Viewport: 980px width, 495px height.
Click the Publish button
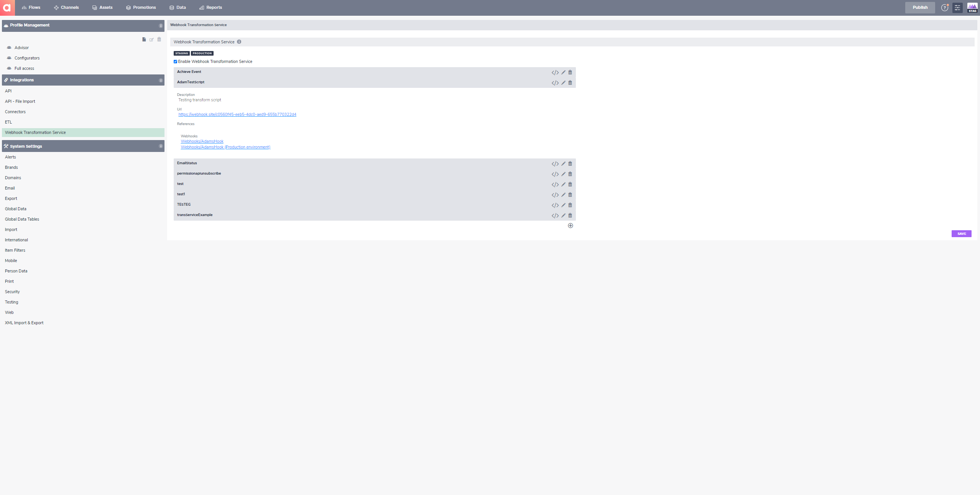[920, 8]
